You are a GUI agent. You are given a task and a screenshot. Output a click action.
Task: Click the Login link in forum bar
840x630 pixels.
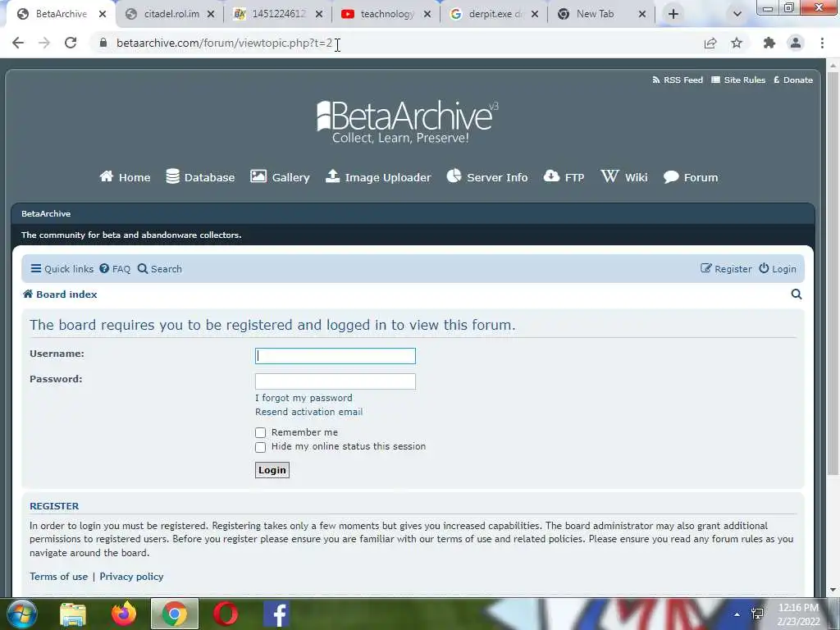(x=778, y=269)
